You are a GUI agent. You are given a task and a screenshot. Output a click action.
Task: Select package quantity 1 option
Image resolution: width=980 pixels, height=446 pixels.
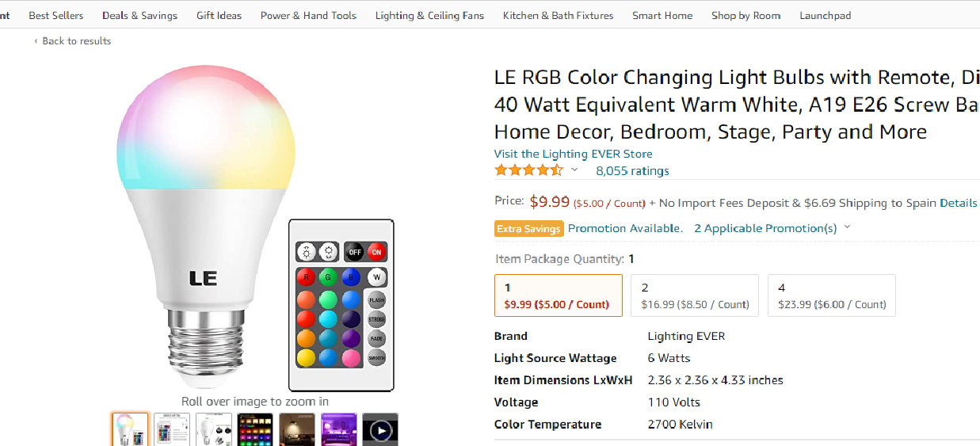(558, 295)
